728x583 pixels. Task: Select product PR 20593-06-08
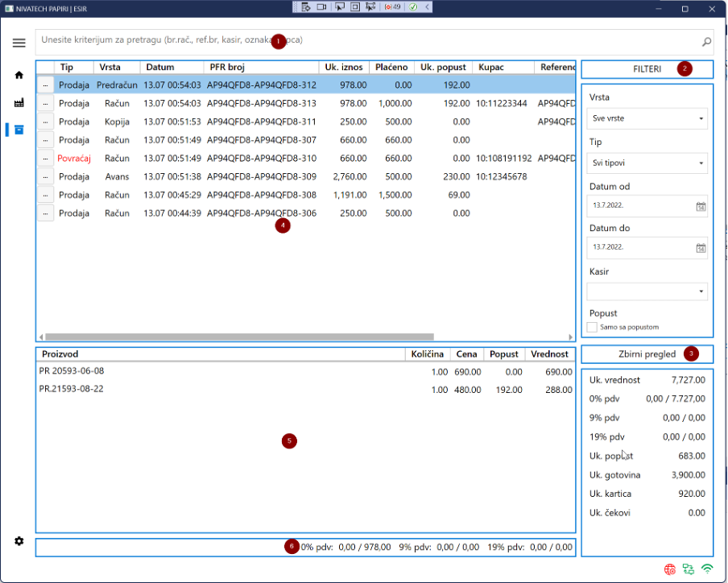tap(72, 371)
